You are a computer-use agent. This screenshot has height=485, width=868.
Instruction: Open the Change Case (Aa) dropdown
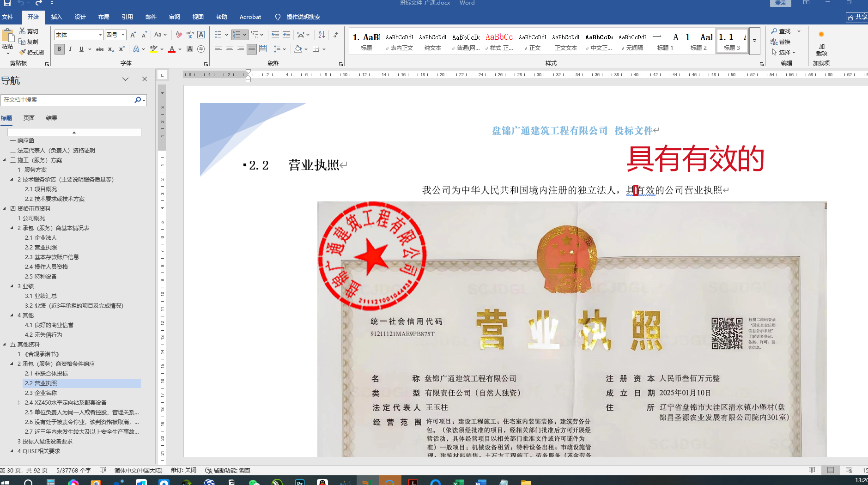(160, 35)
